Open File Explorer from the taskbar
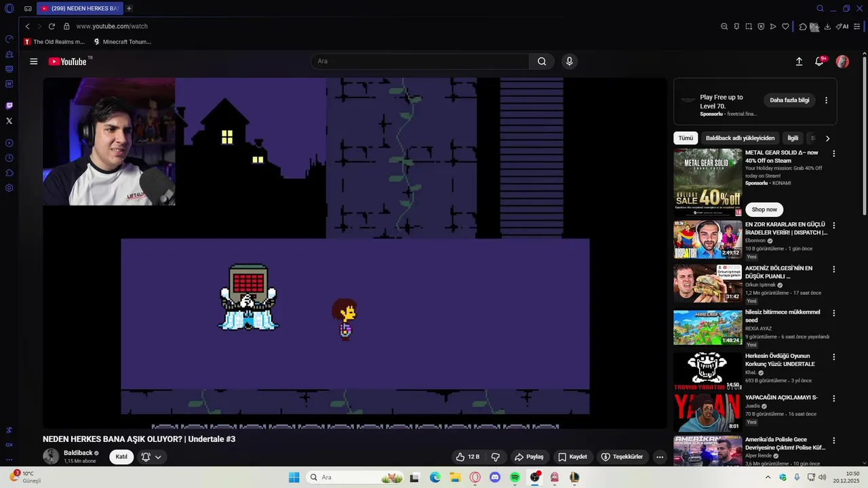 click(x=455, y=477)
